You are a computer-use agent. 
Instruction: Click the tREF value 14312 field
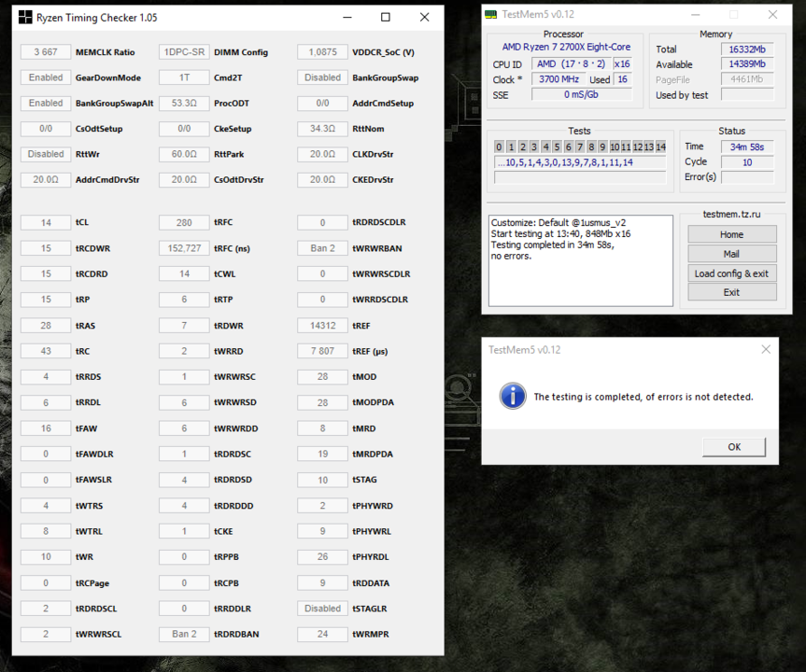click(322, 325)
